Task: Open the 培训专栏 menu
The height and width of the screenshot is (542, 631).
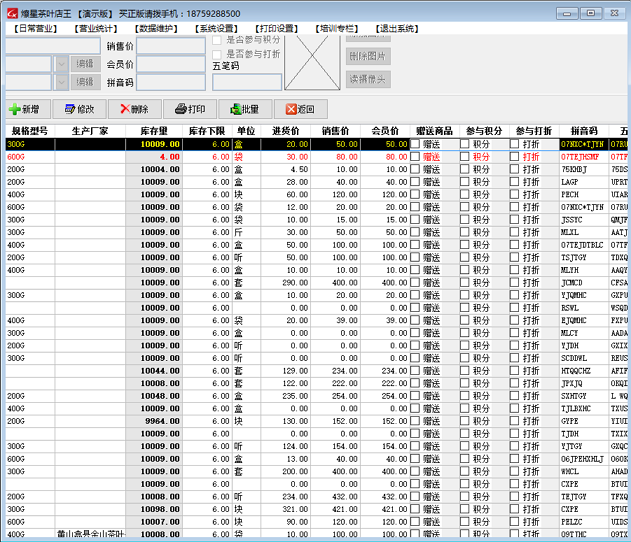Action: click(x=337, y=29)
